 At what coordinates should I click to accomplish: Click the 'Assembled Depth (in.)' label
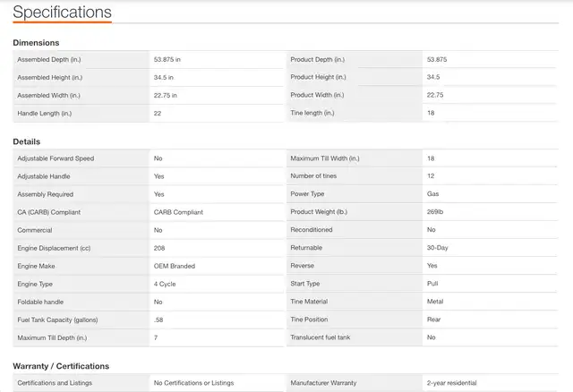49,60
